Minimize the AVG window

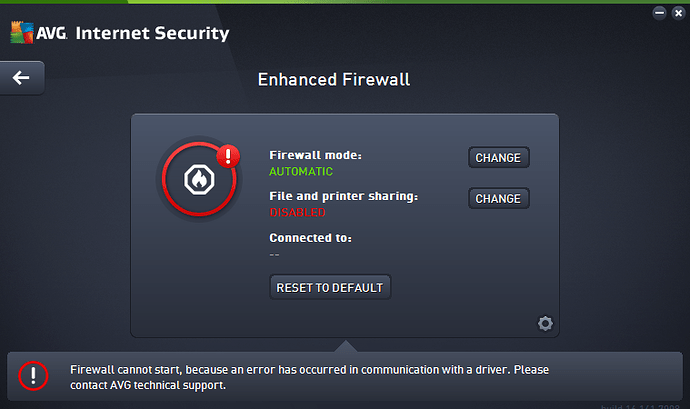pyautogui.click(x=659, y=13)
